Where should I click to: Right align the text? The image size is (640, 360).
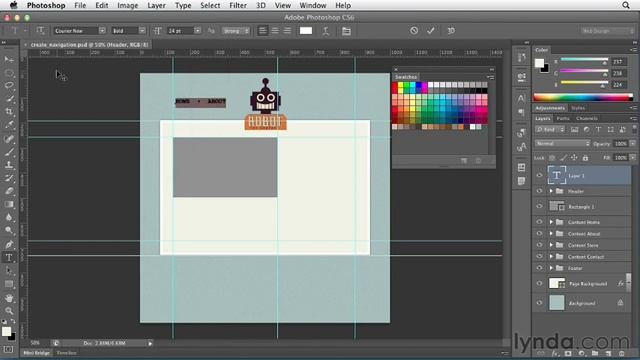pyautogui.click(x=287, y=31)
